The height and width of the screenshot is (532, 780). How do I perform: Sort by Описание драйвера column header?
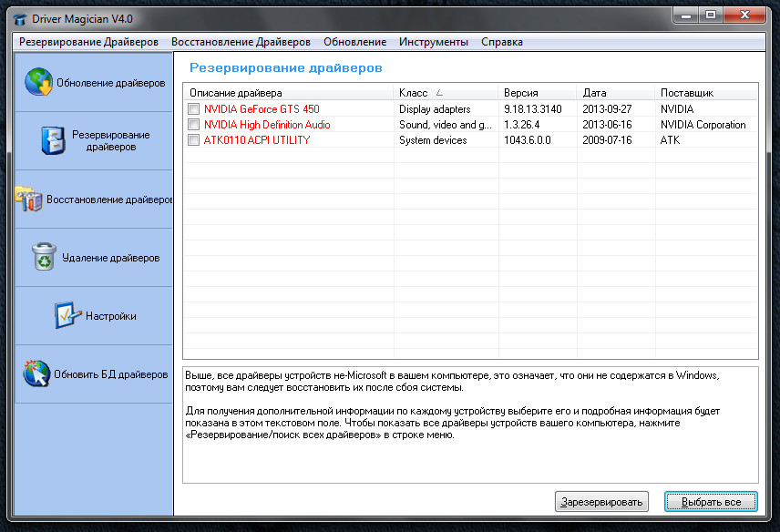(288, 93)
